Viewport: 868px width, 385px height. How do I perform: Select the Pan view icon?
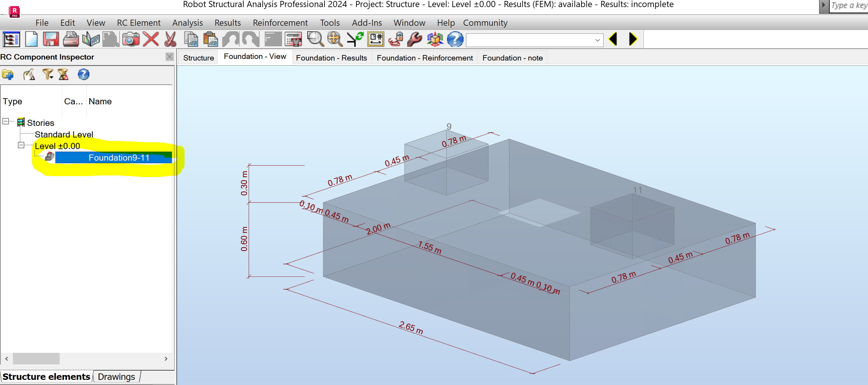click(334, 39)
